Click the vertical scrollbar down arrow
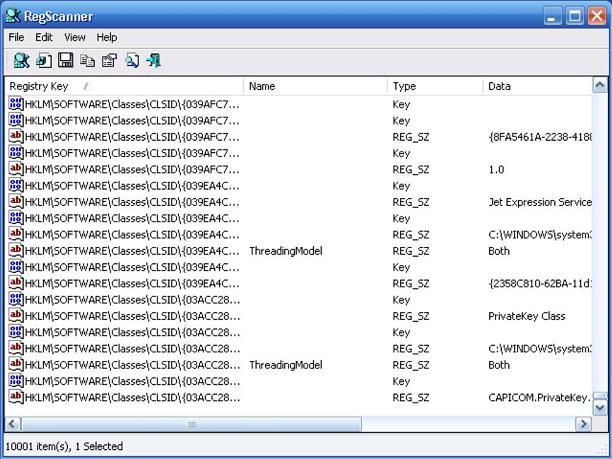The image size is (612, 459). pyautogui.click(x=600, y=409)
